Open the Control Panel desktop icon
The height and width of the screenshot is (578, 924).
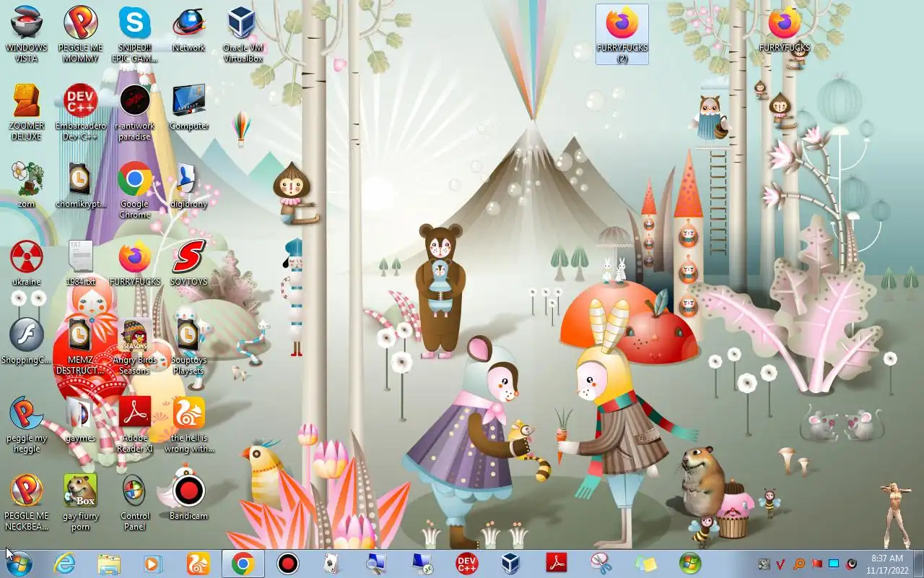tap(135, 502)
